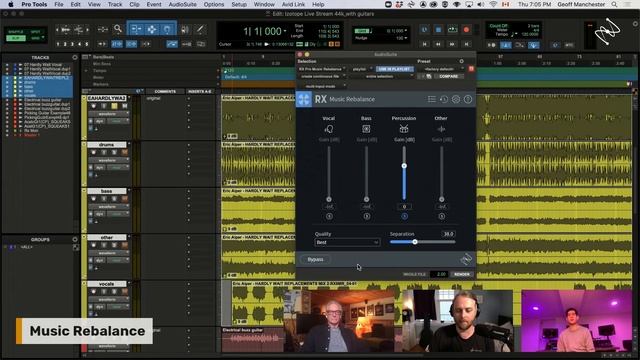Click the transport Stop button
The width and height of the screenshot is (640, 360).
click(438, 30)
